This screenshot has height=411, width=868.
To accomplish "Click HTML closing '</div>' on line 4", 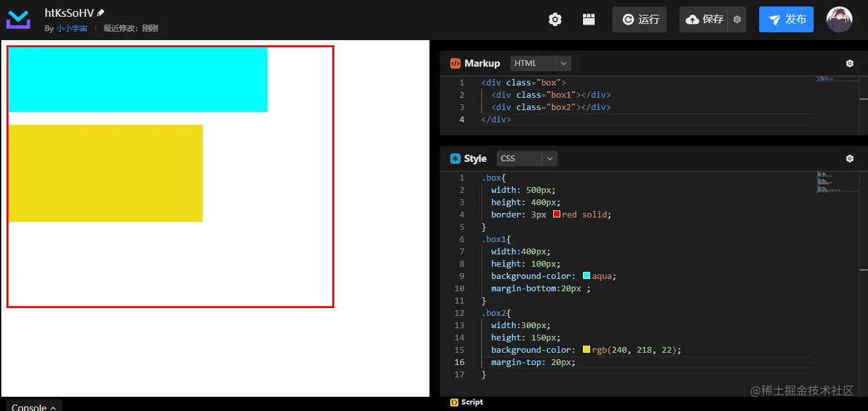I will click(496, 119).
